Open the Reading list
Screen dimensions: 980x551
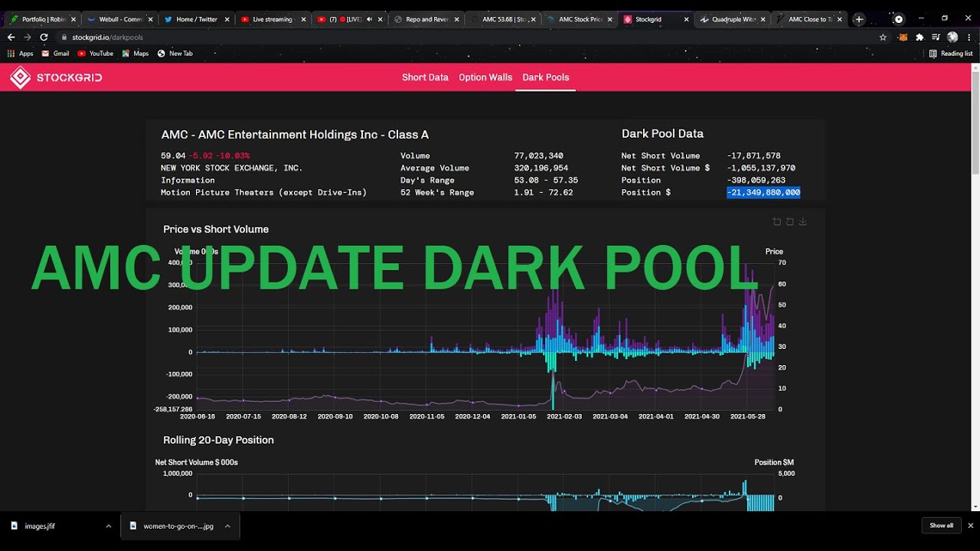click(951, 54)
